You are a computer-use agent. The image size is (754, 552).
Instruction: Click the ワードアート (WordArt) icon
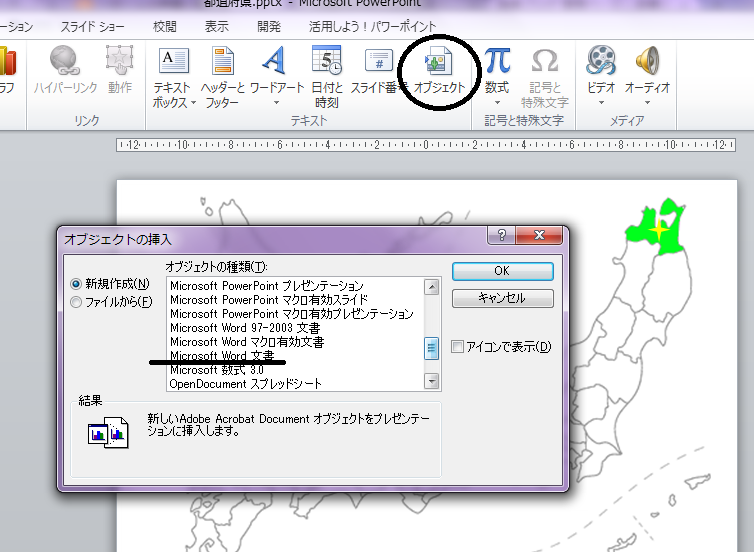(x=274, y=61)
